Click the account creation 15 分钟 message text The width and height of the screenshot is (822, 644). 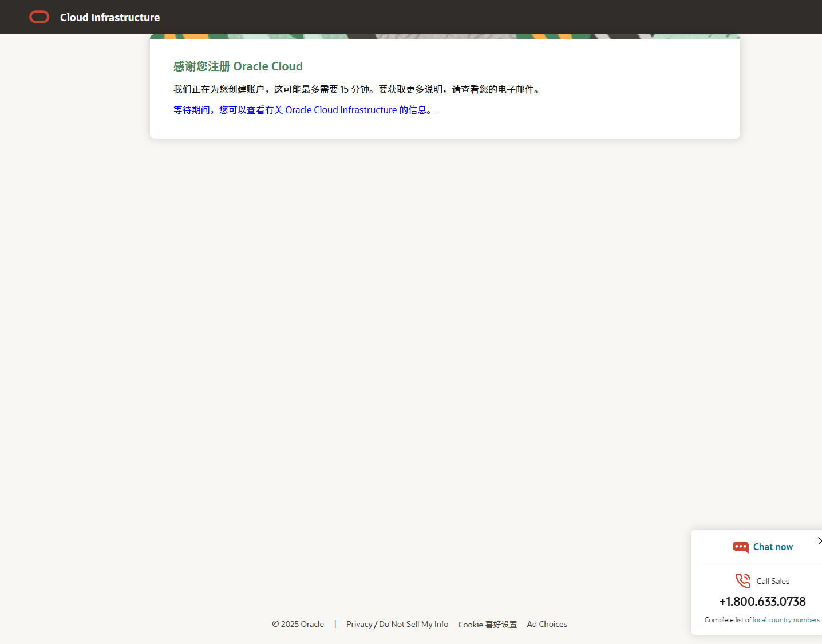coord(357,89)
